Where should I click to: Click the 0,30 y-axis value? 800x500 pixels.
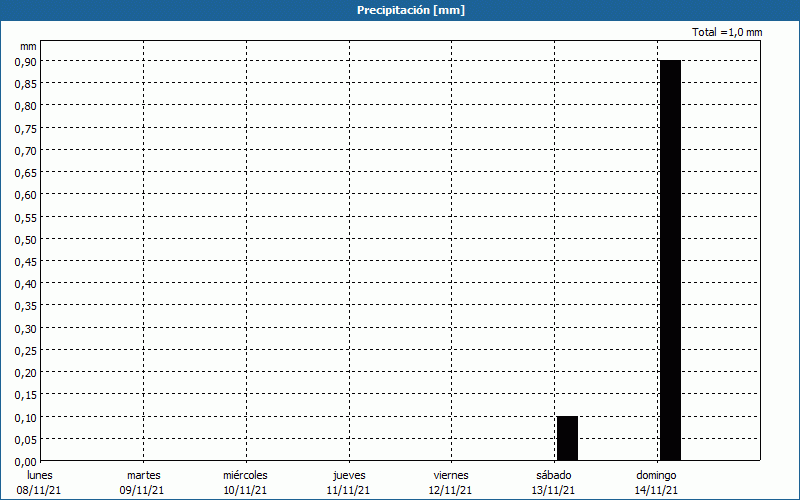pyautogui.click(x=26, y=329)
